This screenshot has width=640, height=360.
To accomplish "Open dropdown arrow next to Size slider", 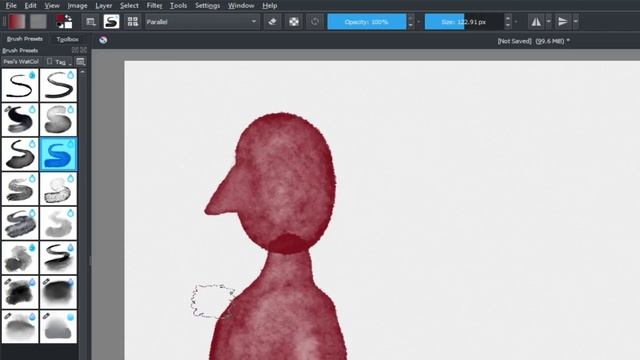I will coord(516,22).
